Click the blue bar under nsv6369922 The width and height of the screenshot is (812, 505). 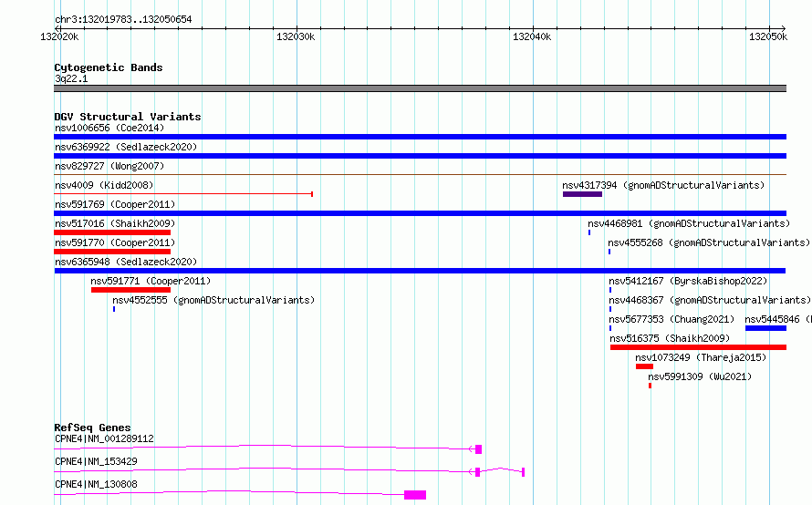[x=420, y=156]
